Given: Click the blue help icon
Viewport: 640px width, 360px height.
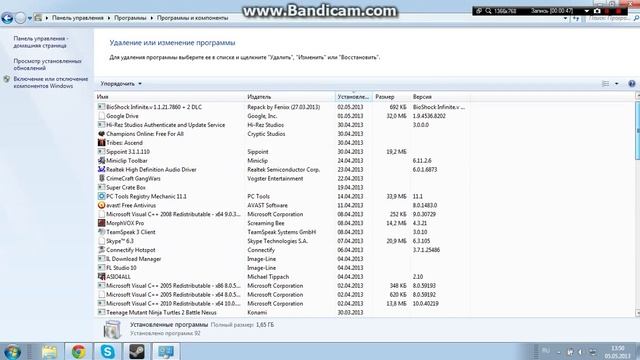Looking at the screenshot, I should tap(631, 84).
